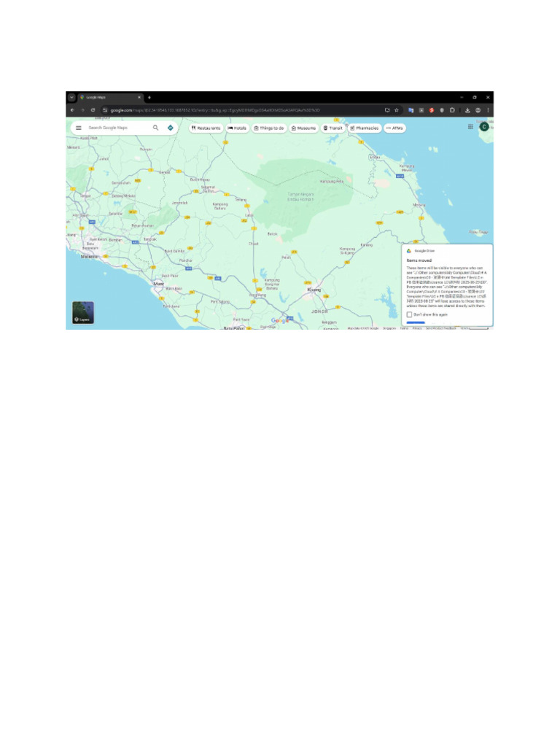Check 'Don't show this again' checkbox
Image resolution: width=560 pixels, height=747 pixels.
[x=410, y=314]
